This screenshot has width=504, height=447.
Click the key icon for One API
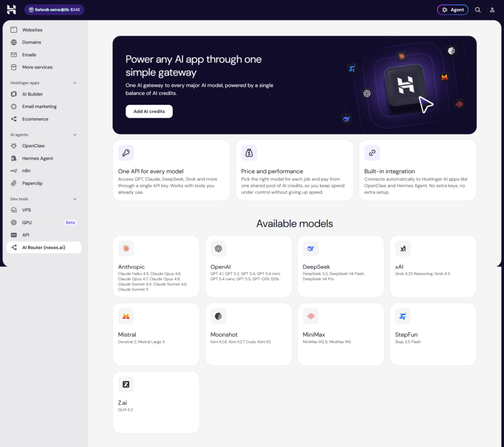coord(126,153)
